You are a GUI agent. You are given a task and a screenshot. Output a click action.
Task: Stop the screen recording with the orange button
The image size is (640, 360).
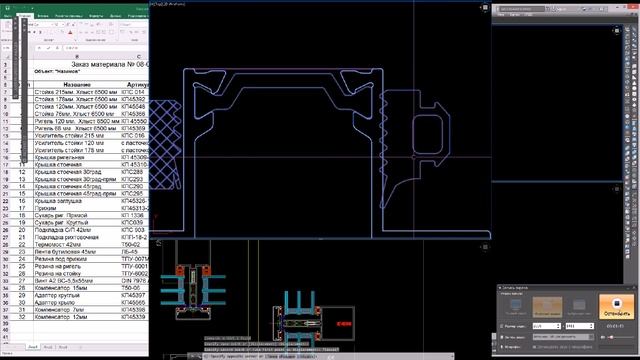[616, 307]
